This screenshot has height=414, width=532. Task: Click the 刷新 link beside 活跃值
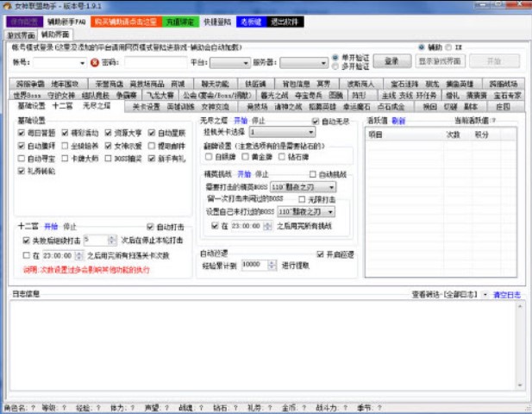click(398, 122)
